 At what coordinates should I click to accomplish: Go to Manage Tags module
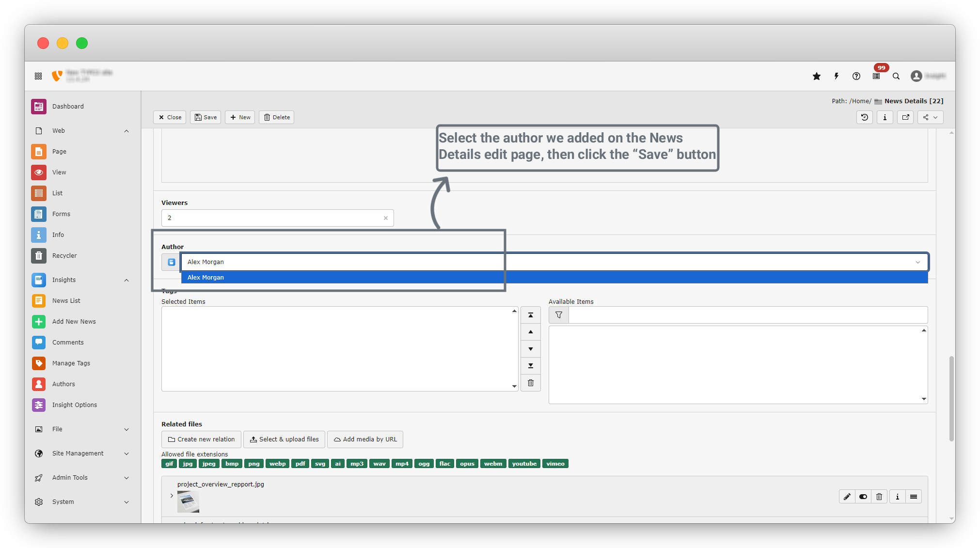pos(71,363)
